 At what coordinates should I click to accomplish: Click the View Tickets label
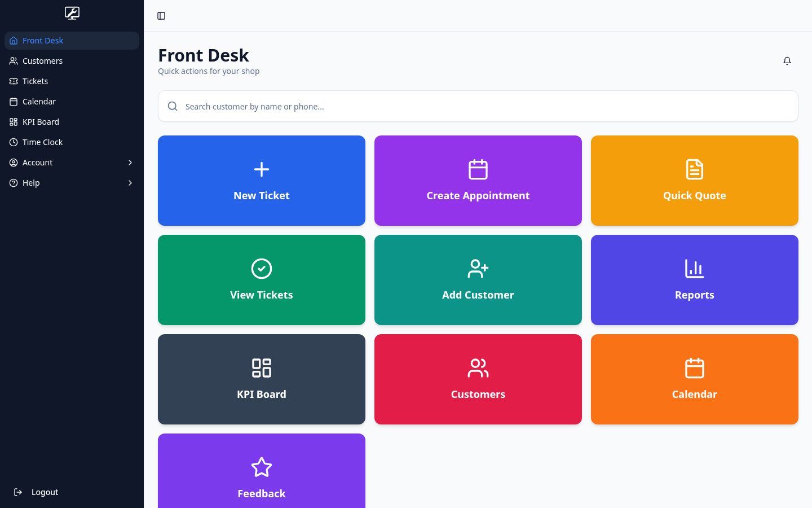click(x=262, y=295)
